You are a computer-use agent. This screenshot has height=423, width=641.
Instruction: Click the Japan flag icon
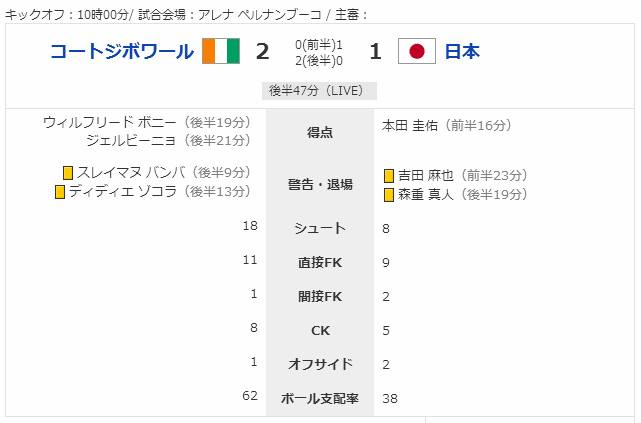[417, 51]
